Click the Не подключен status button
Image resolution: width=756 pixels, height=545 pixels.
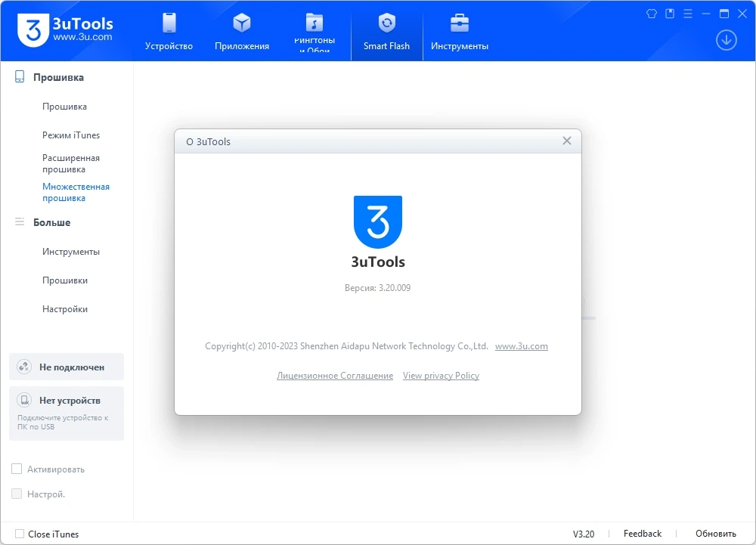pyautogui.click(x=67, y=367)
